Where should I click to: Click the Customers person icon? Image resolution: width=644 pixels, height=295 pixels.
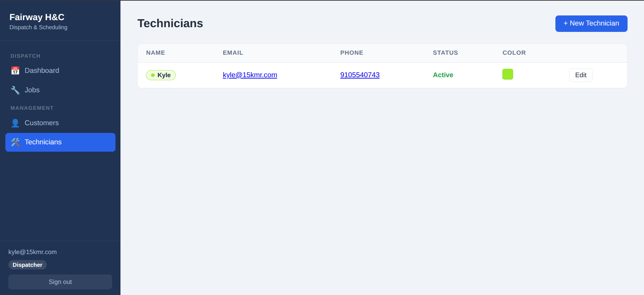15,123
